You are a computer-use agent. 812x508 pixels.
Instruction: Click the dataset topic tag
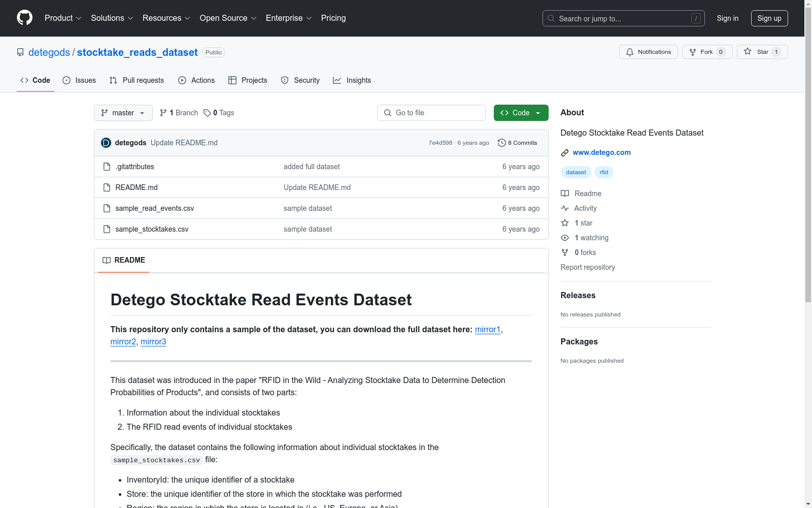click(x=576, y=172)
